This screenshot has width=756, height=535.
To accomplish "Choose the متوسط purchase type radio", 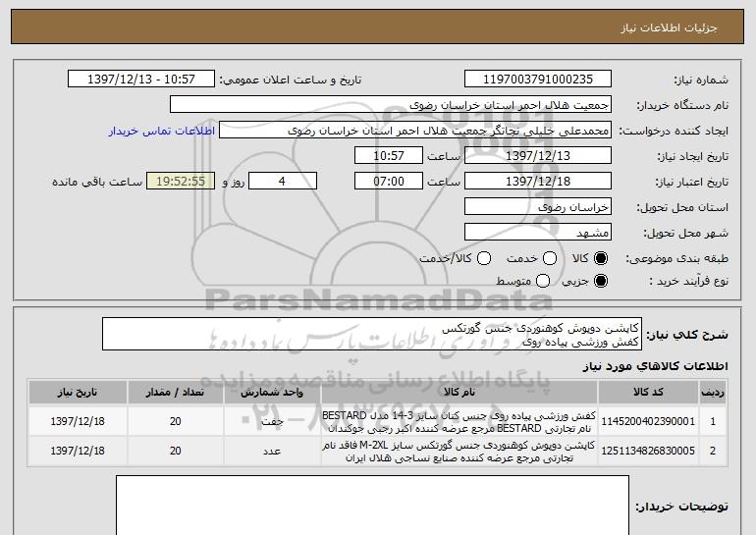I will [543, 281].
